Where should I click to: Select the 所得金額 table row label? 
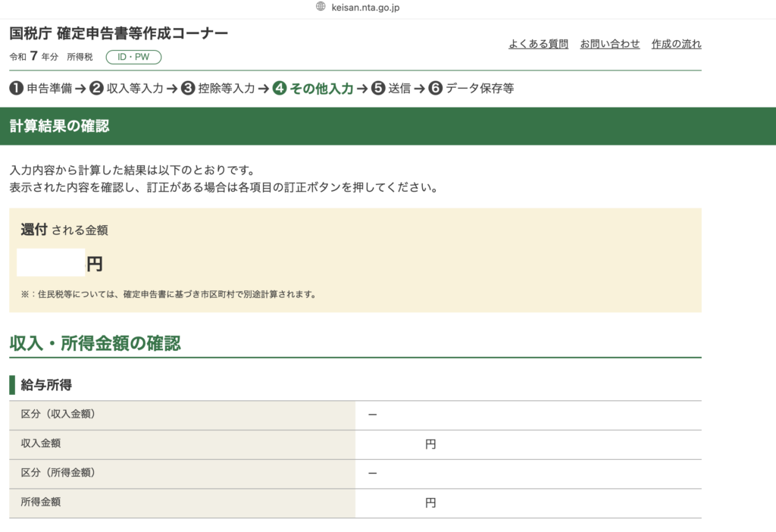point(40,502)
